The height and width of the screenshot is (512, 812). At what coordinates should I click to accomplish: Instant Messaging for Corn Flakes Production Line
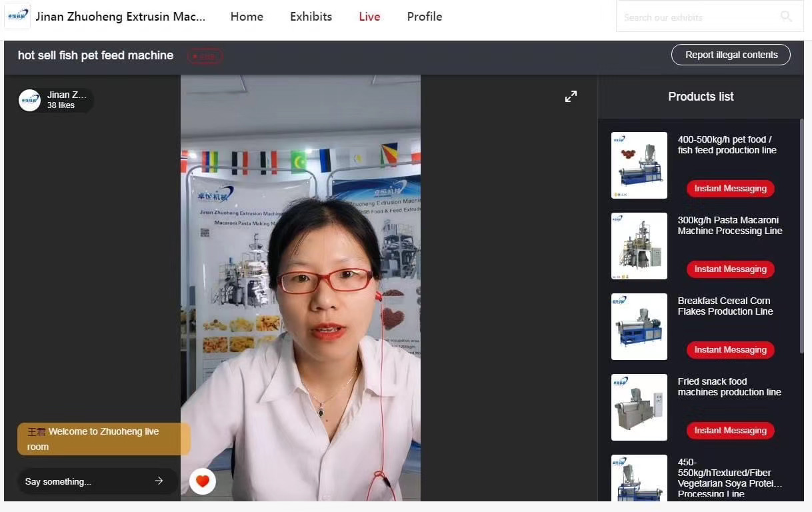731,350
